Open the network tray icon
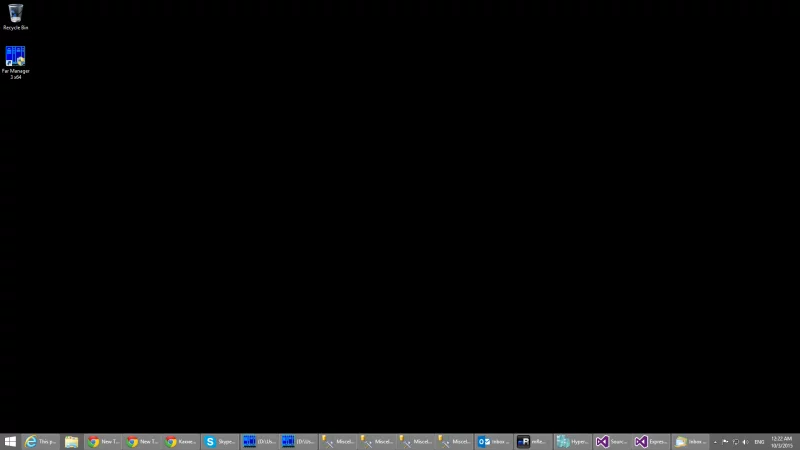 tap(735, 442)
